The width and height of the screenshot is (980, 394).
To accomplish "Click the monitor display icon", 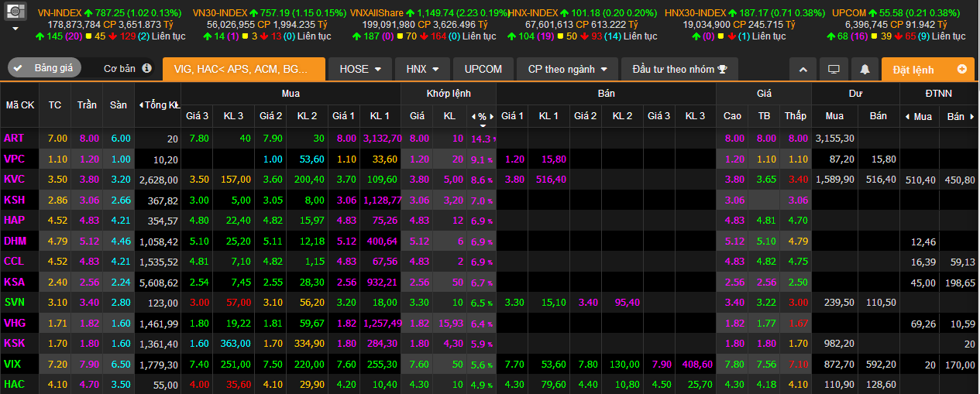I will (834, 69).
